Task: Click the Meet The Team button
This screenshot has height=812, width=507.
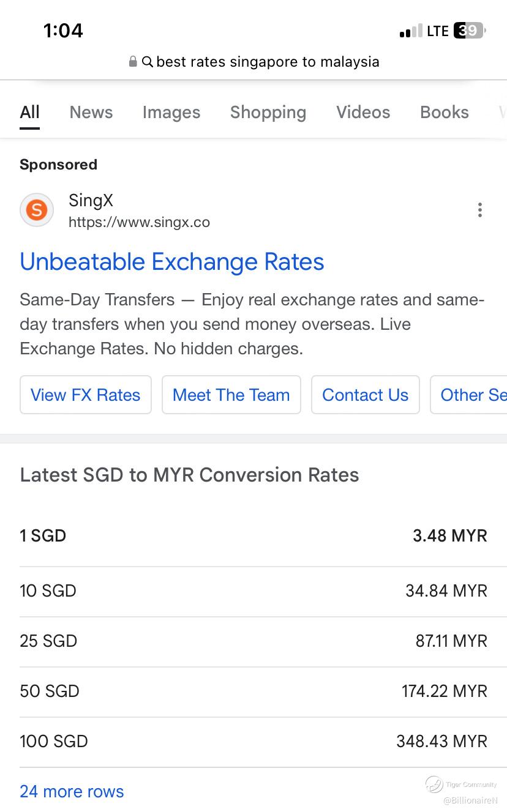Action: coord(231,395)
